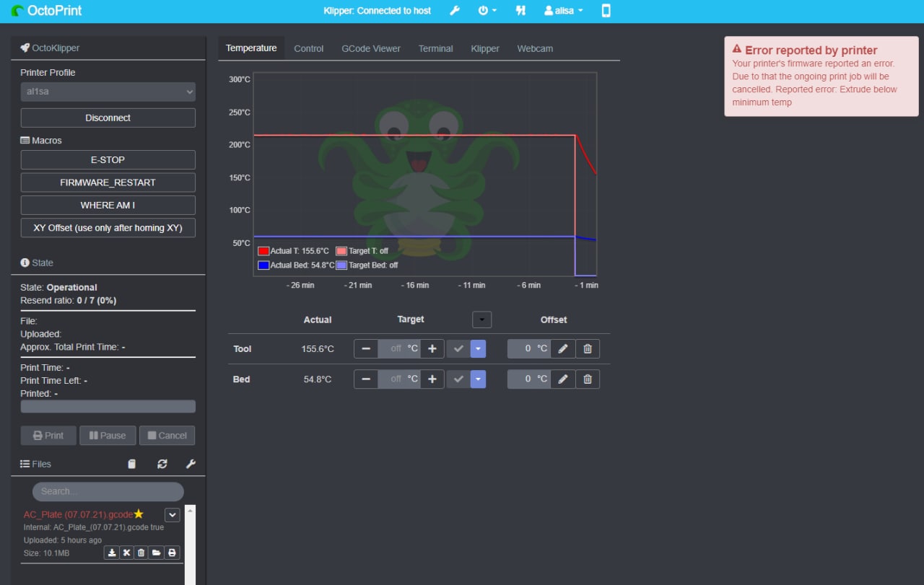Open file list options wrench
The height and width of the screenshot is (585, 924).
point(191,464)
